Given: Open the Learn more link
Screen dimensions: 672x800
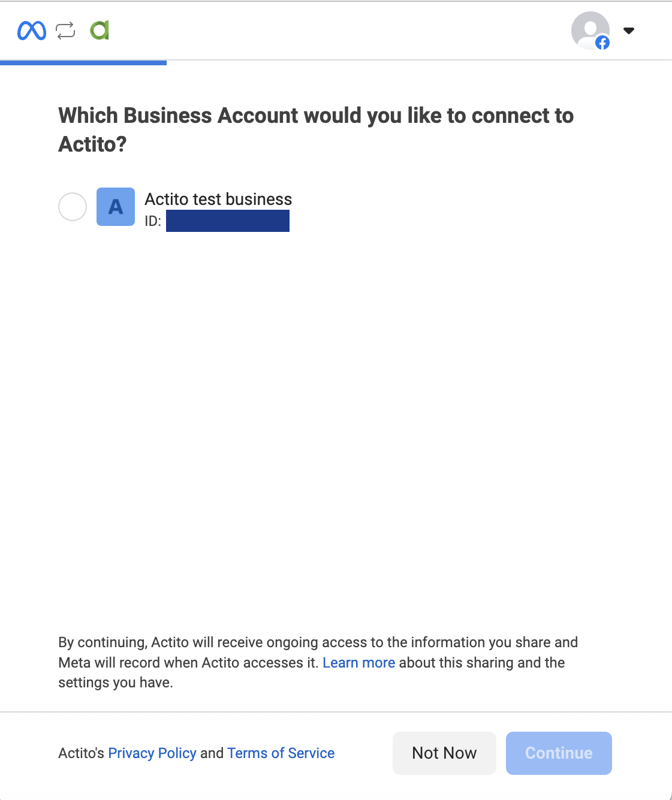Looking at the screenshot, I should 358,662.
